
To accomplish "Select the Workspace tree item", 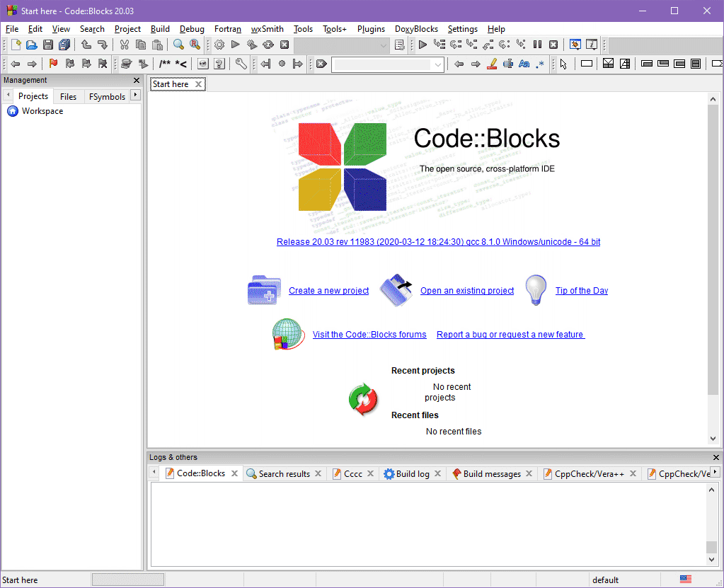I will tap(42, 111).
